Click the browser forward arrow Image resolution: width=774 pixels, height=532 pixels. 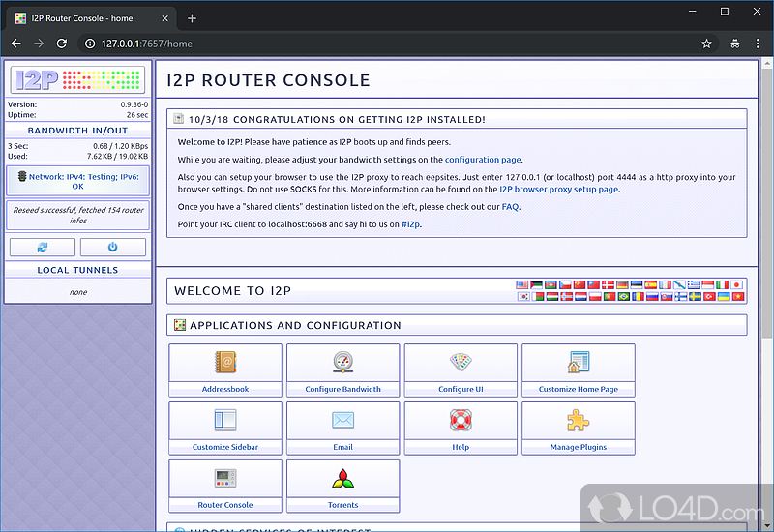(39, 44)
